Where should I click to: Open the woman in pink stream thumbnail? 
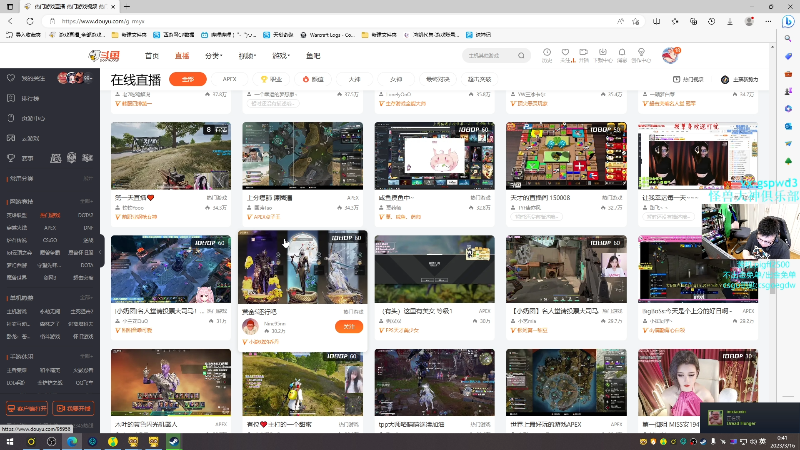pos(698,382)
